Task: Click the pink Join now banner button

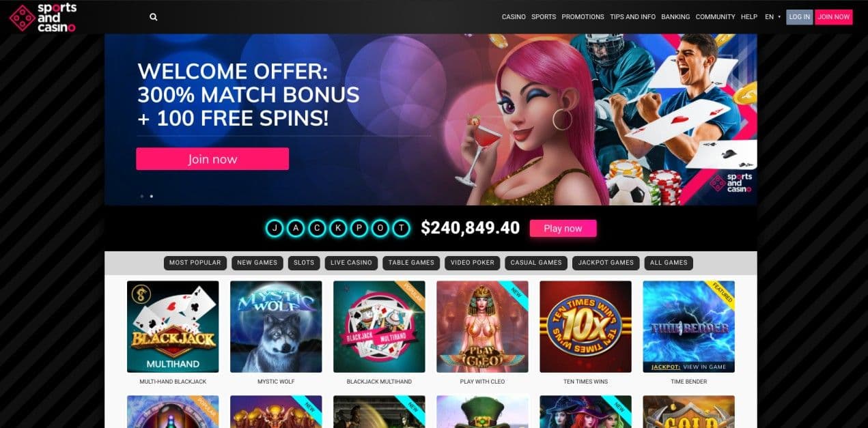Action: click(212, 159)
